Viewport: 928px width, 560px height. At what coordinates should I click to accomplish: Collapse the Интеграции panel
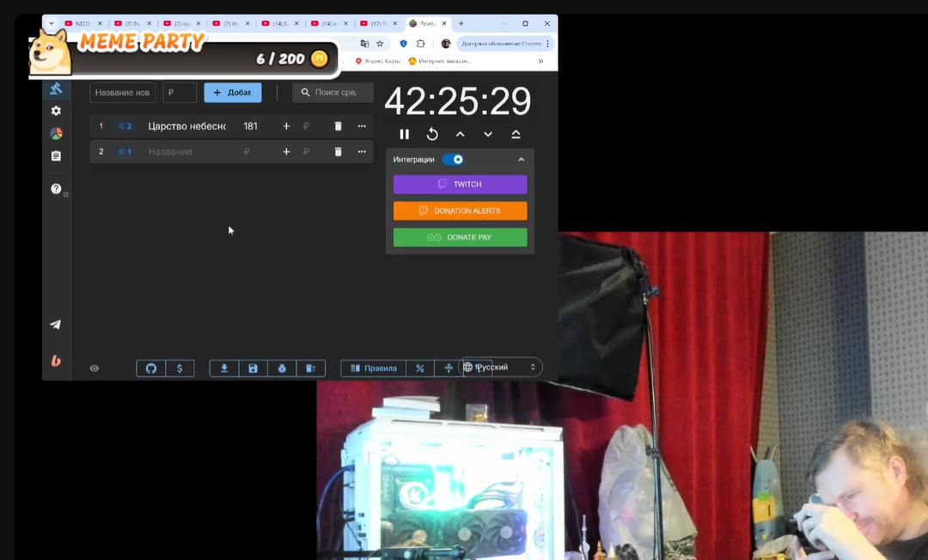click(522, 160)
